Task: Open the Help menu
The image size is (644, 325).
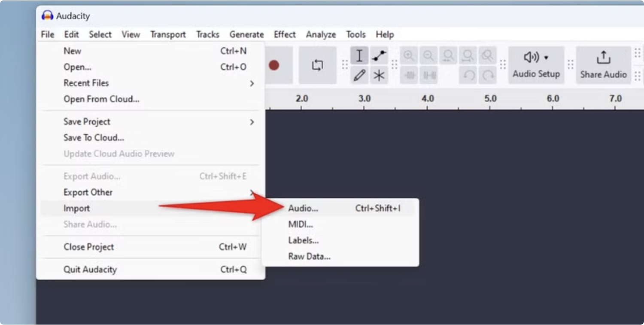Action: 385,34
